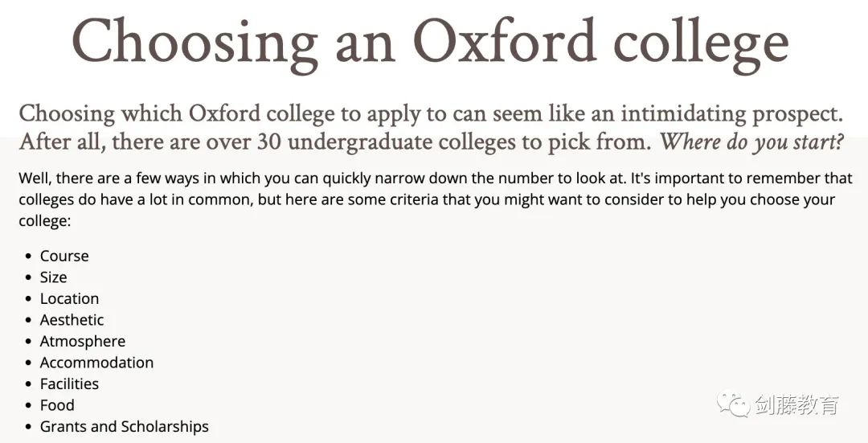This screenshot has width=868, height=443.
Task: Open the Food list item
Action: click(57, 404)
